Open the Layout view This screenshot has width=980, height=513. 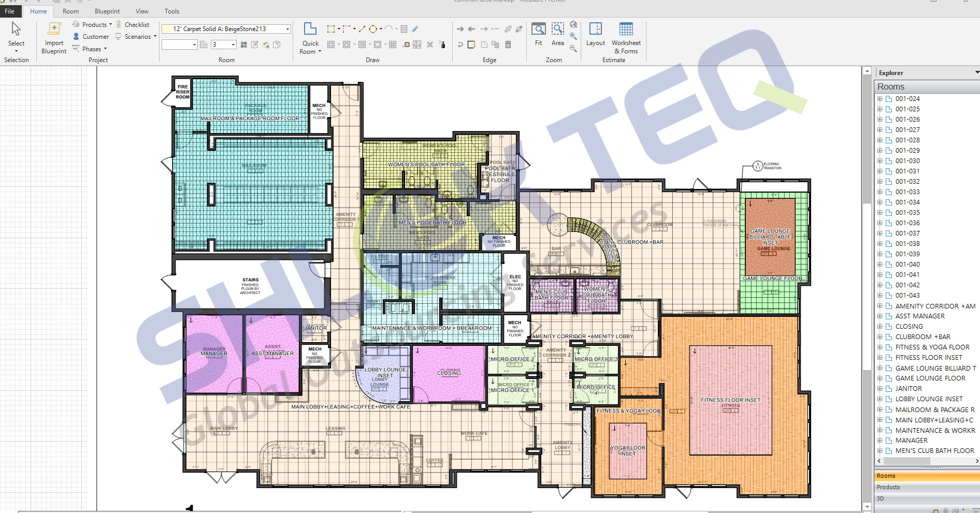click(596, 34)
